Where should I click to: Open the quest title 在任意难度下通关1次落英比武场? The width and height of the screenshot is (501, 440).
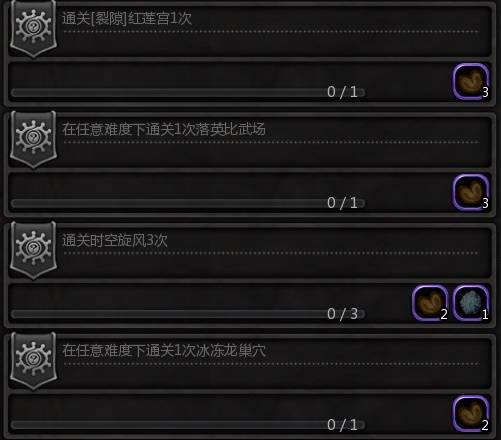coord(164,129)
